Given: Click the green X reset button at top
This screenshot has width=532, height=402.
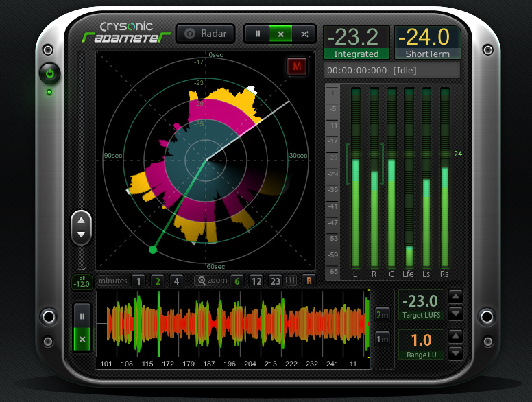Looking at the screenshot, I should pyautogui.click(x=280, y=34).
